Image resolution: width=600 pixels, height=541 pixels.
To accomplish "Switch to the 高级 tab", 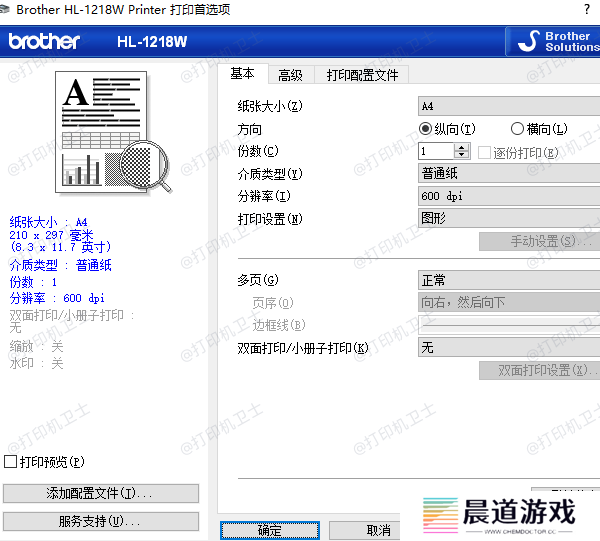I will click(290, 75).
